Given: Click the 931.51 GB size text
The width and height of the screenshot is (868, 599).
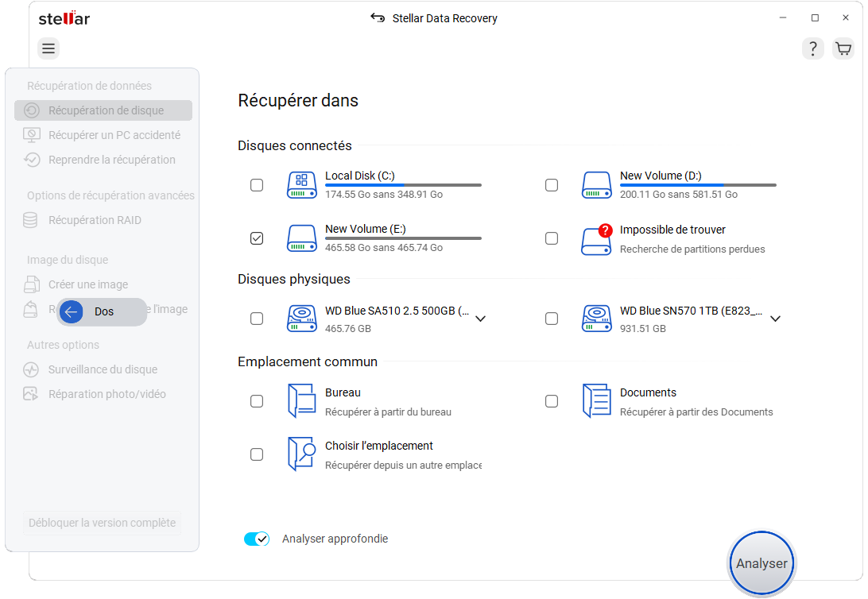Looking at the screenshot, I should point(643,329).
